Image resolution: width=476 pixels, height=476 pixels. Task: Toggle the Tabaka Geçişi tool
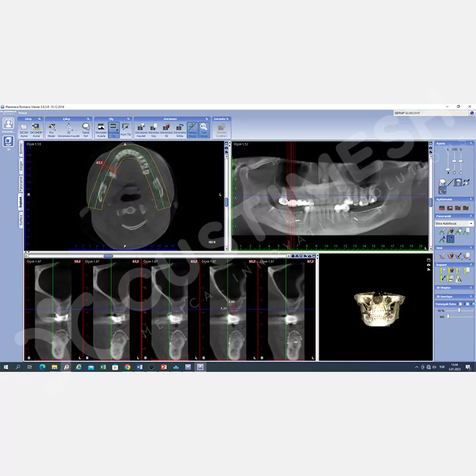pos(192,127)
